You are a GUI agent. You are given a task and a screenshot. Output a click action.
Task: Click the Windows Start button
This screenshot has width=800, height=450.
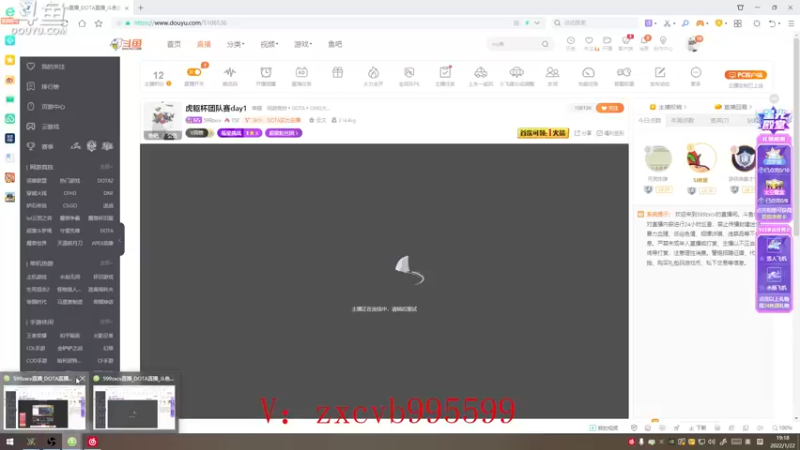tap(10, 442)
